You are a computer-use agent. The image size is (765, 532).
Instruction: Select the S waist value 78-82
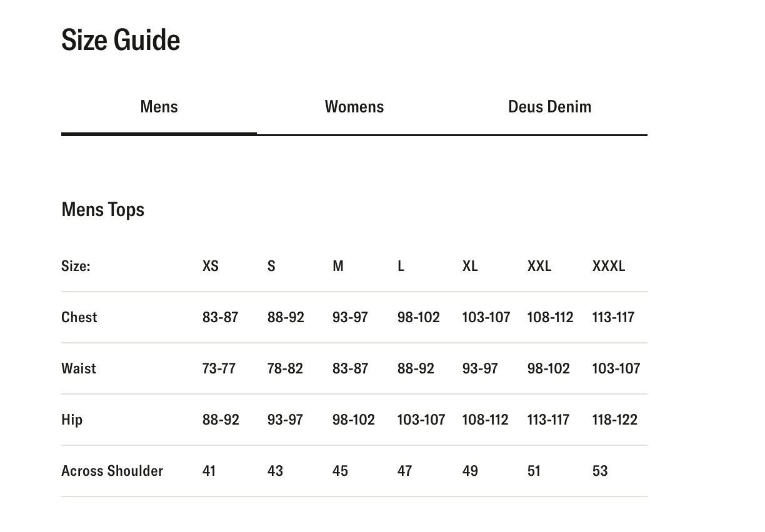pos(285,368)
